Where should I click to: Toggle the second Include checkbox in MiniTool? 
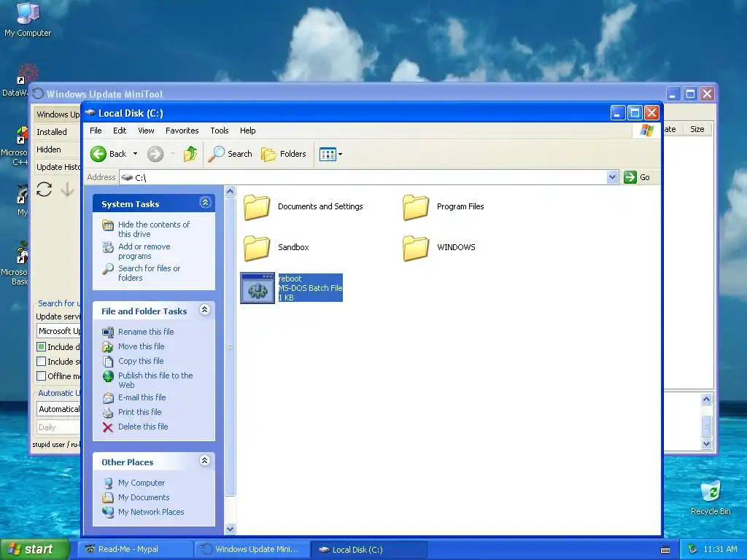pyautogui.click(x=42, y=362)
